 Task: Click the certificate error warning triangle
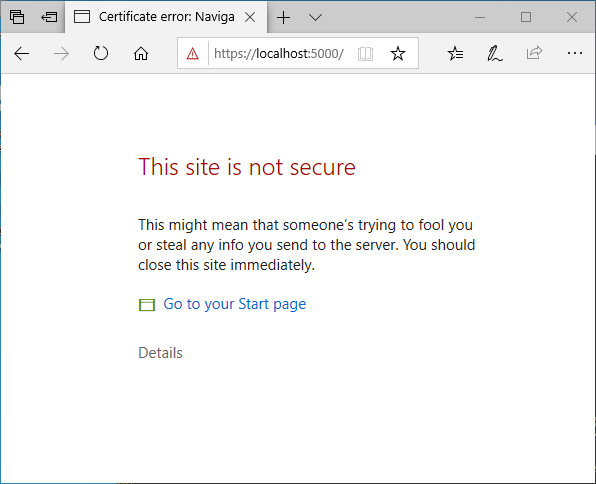pos(193,54)
